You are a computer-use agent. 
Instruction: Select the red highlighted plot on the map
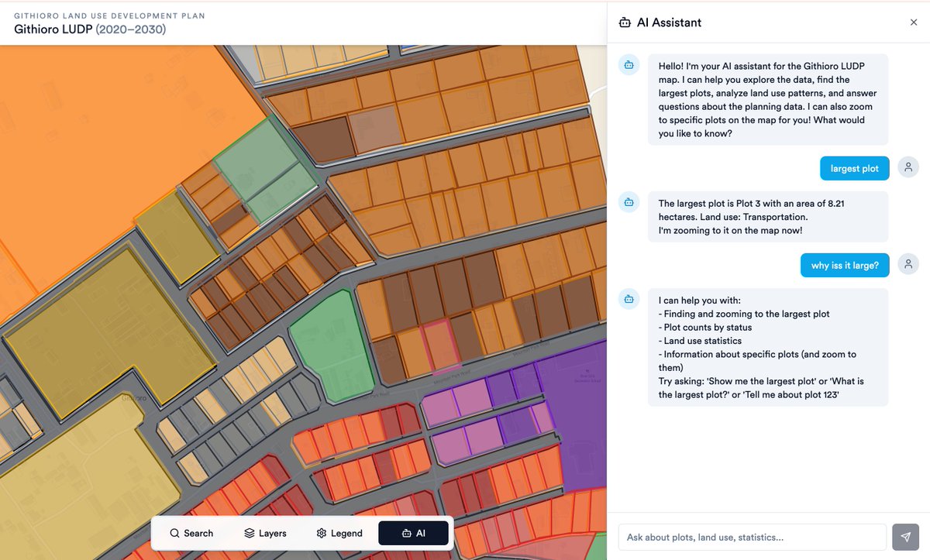(x=442, y=345)
